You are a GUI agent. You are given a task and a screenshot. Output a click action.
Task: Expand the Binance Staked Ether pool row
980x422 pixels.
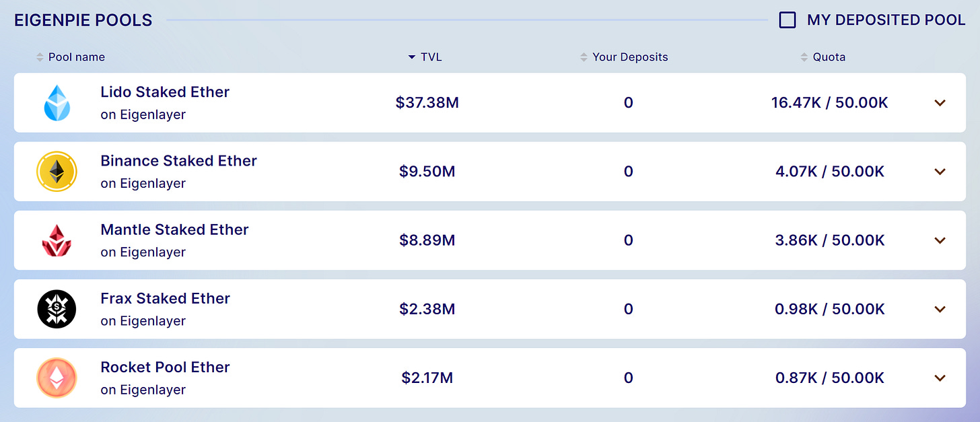click(940, 172)
